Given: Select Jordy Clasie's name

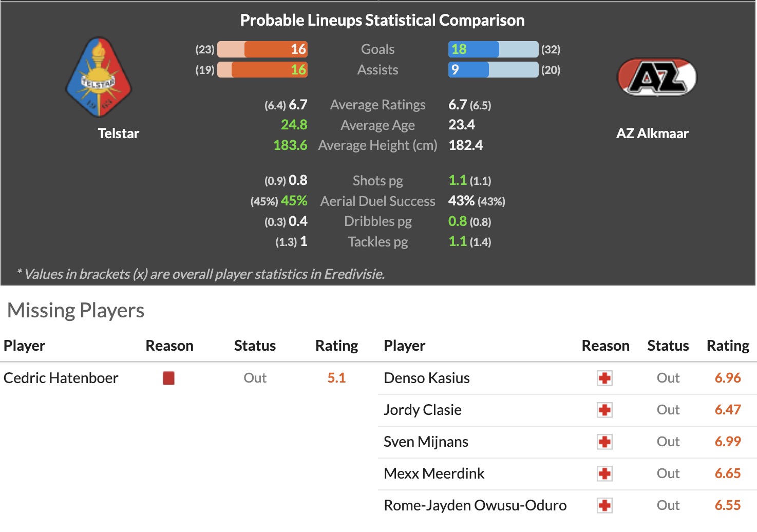Looking at the screenshot, I should point(422,410).
